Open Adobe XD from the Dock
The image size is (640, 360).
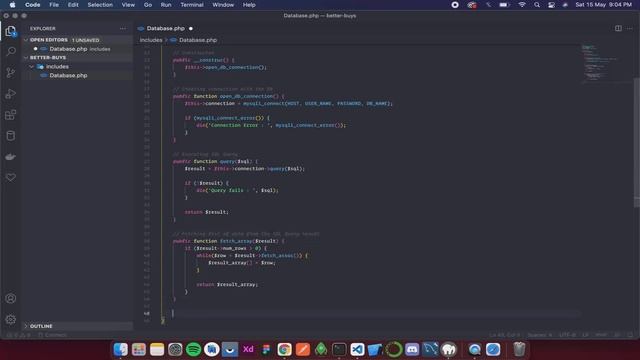point(248,349)
